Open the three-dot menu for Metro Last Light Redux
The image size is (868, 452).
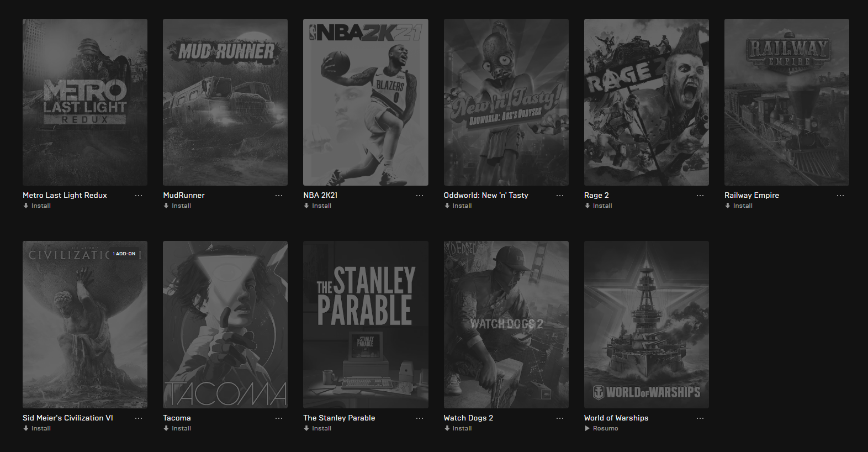pos(139,196)
